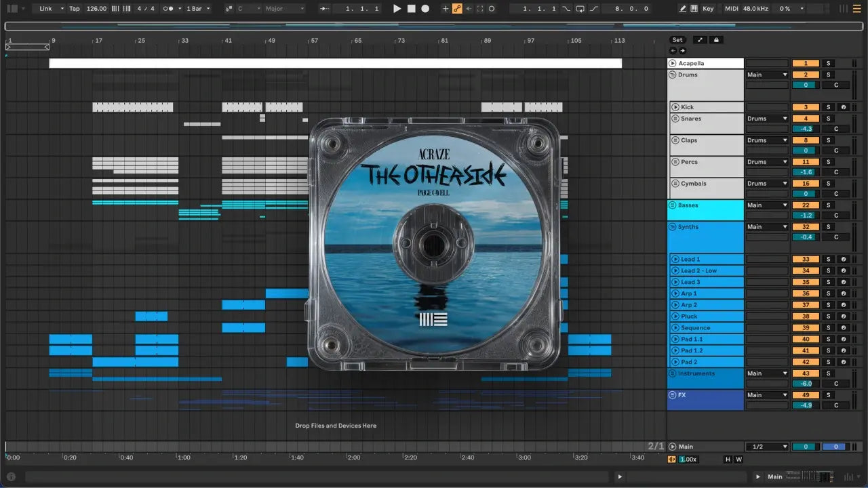Click the arrangement overview bar
The width and height of the screenshot is (868, 488).
click(x=434, y=26)
